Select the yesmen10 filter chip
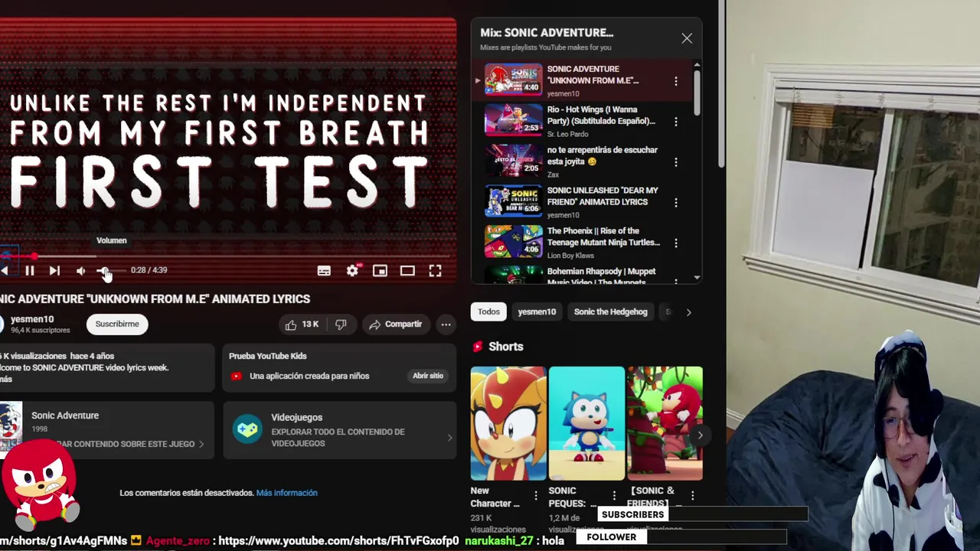Image resolution: width=980 pixels, height=551 pixels. [537, 311]
